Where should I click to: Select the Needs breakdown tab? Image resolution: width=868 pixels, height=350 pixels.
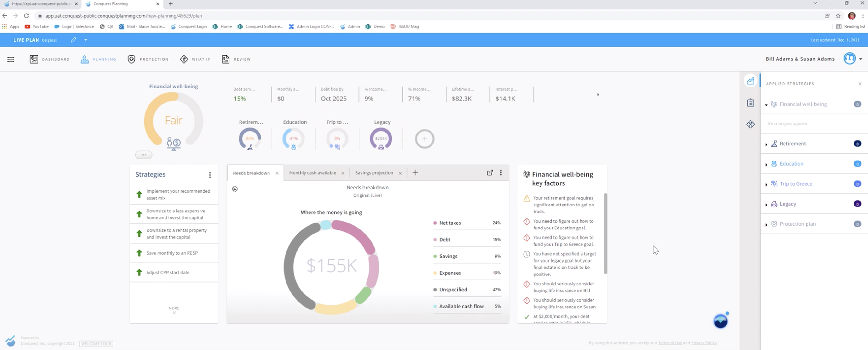coord(251,173)
